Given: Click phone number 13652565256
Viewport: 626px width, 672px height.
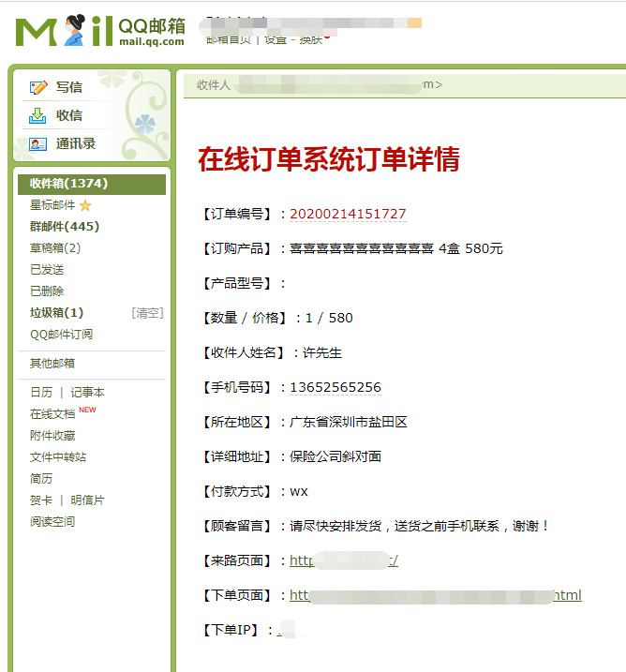Looking at the screenshot, I should [335, 387].
